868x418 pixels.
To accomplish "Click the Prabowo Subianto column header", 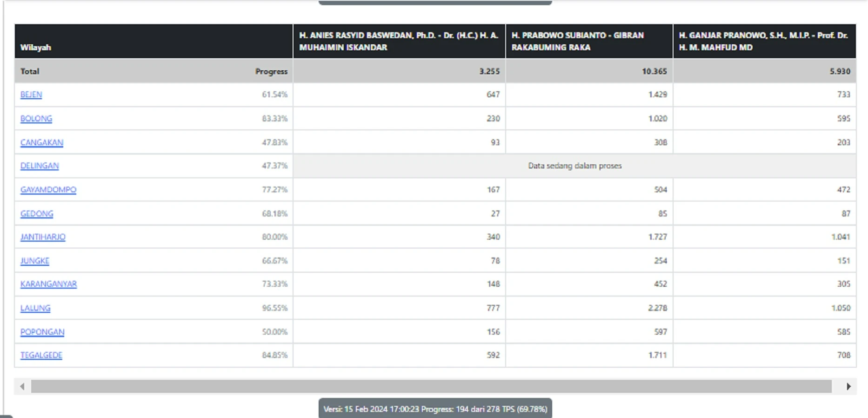I will (589, 41).
